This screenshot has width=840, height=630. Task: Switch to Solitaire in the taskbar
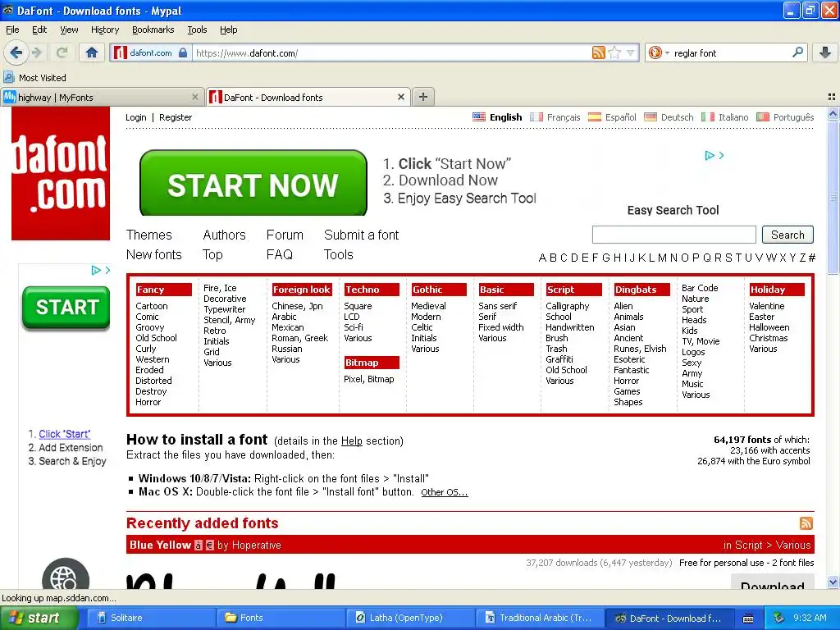(150, 618)
